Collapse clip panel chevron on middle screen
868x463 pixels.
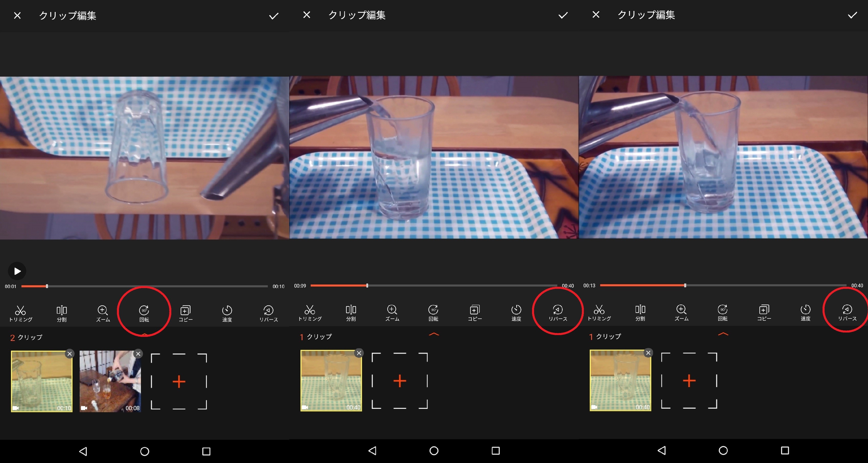pos(434,334)
